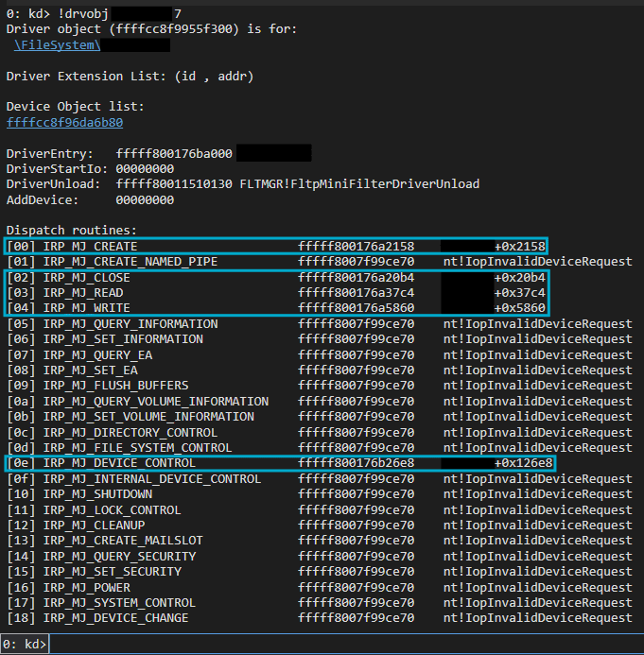This screenshot has width=644, height=655.
Task: Click offset +0x126e8 in DEVICE_CONTROL row
Action: [524, 463]
